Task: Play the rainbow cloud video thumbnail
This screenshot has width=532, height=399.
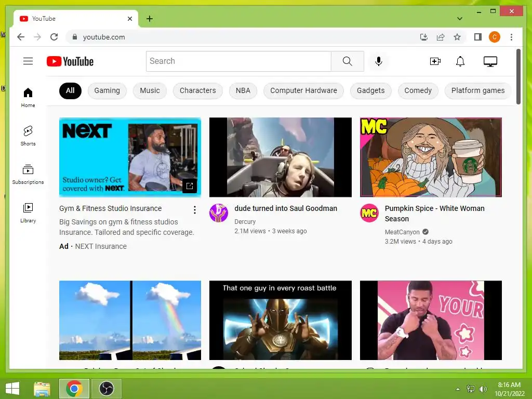Action: [130, 320]
